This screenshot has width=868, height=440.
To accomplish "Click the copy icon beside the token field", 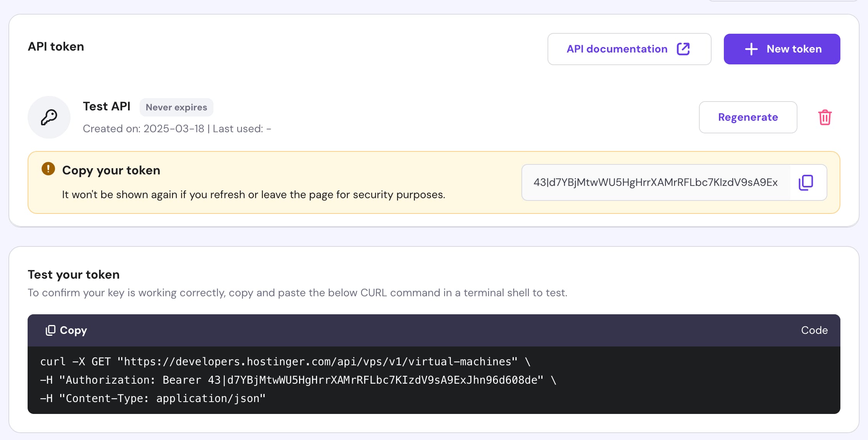I will 806,182.
